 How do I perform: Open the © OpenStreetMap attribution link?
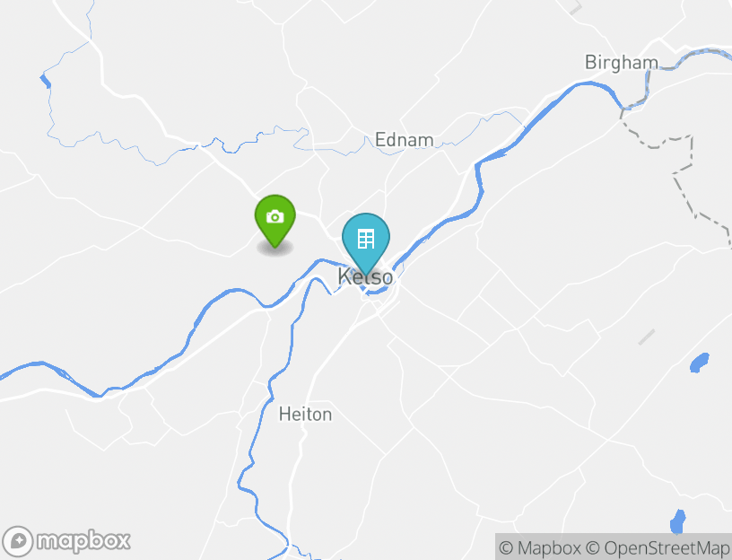point(658,547)
